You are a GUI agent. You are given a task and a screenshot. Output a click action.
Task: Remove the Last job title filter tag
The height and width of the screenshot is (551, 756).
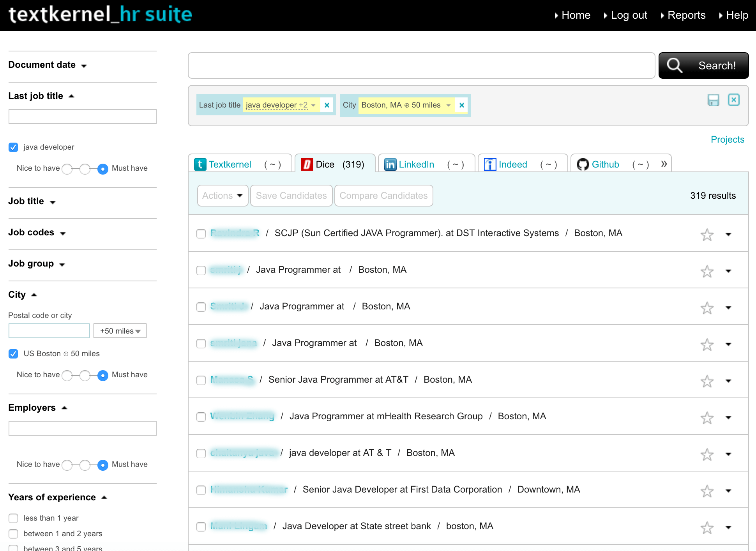[327, 105]
